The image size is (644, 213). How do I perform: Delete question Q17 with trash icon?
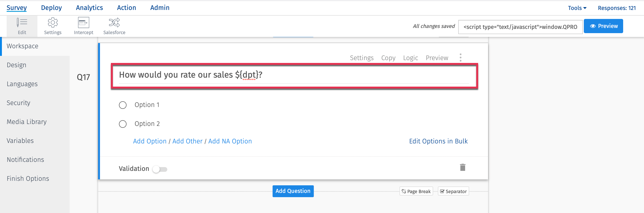click(x=463, y=167)
